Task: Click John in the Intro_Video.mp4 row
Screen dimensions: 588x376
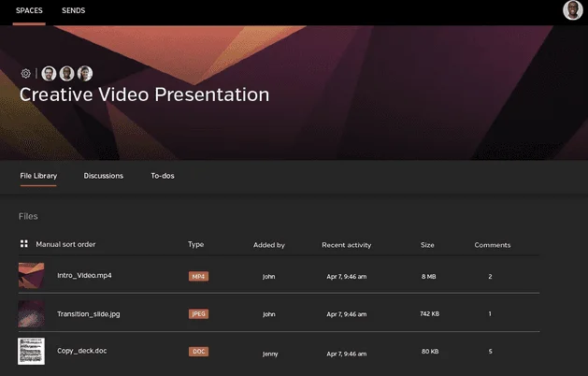Action: [268, 277]
